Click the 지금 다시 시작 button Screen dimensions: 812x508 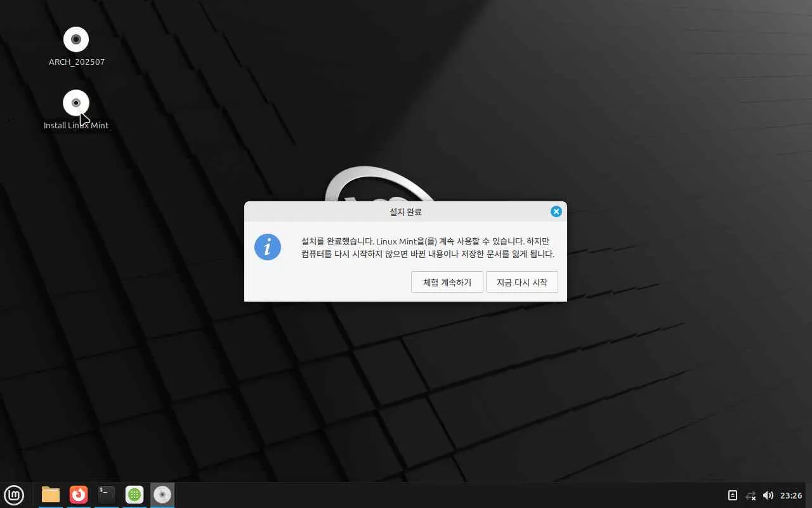click(x=522, y=283)
